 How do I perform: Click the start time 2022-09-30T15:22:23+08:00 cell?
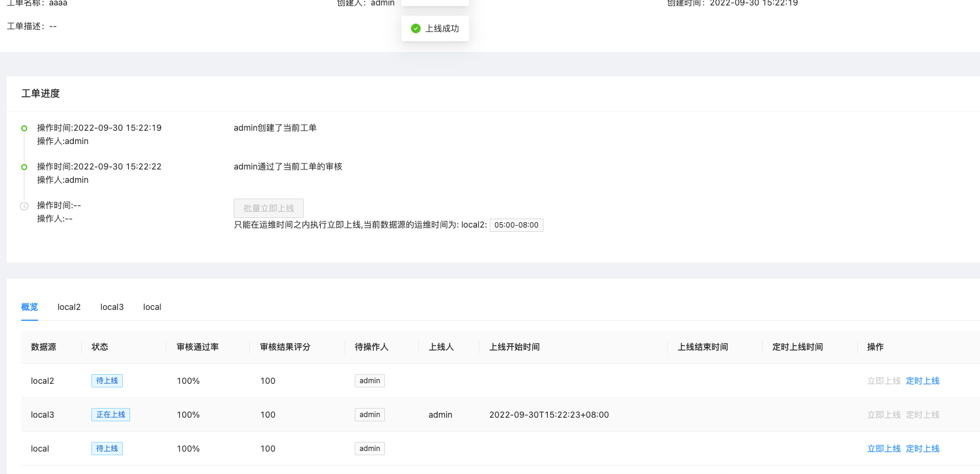click(549, 415)
